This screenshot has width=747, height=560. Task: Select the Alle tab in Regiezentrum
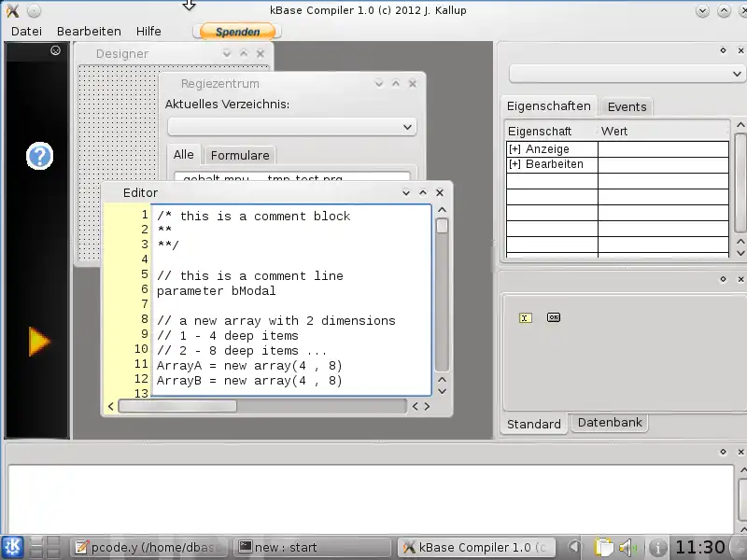pos(183,155)
